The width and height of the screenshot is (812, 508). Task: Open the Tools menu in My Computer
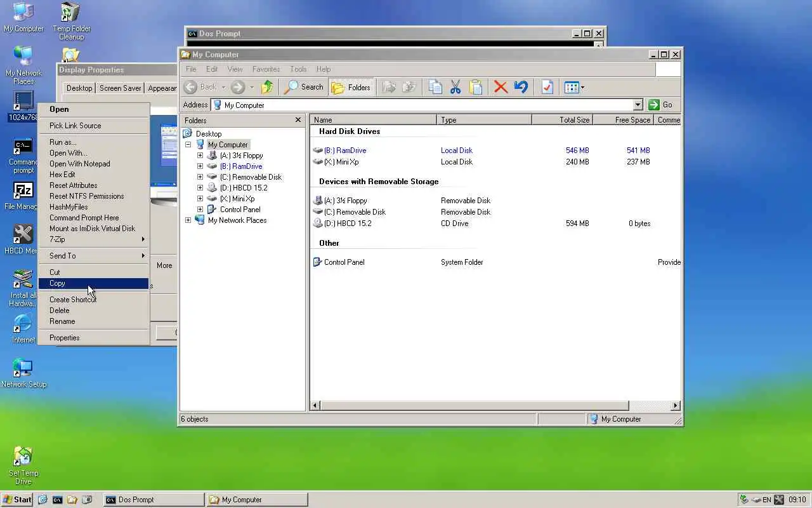(x=298, y=69)
